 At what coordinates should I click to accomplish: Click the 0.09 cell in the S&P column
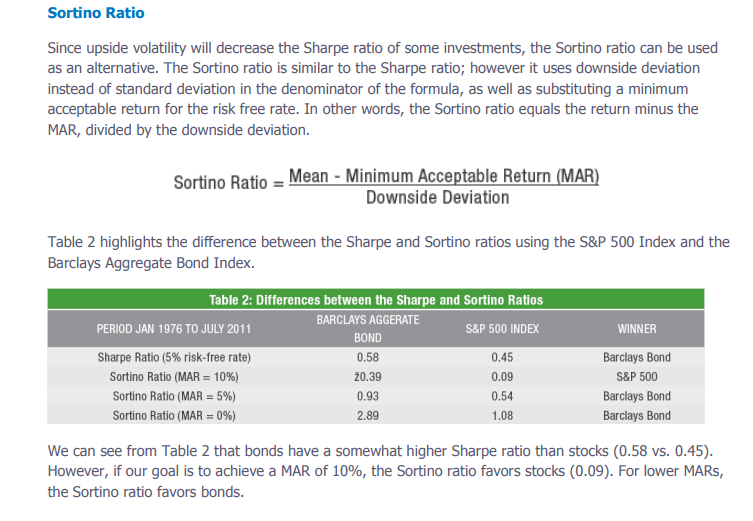(503, 377)
